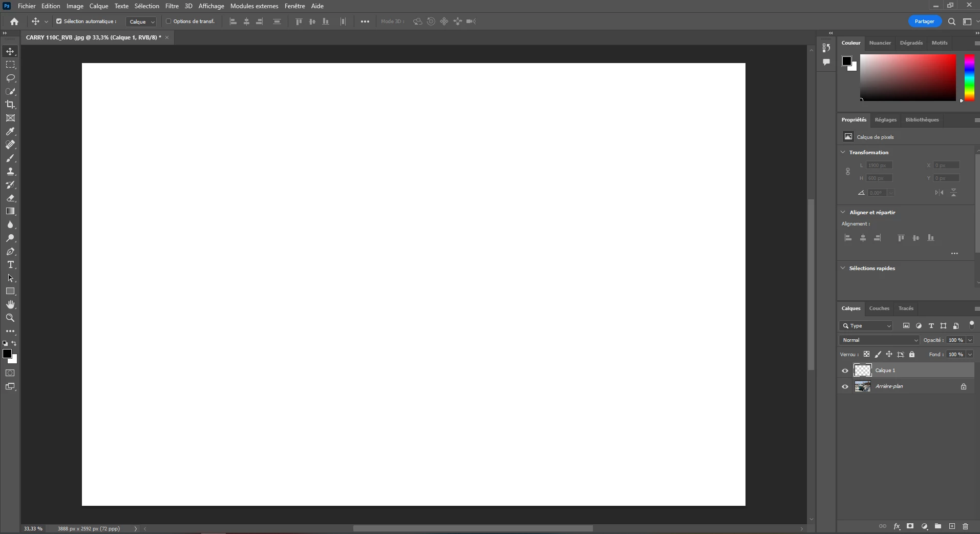The height and width of the screenshot is (534, 980).
Task: Select the Path Selection tool
Action: [10, 278]
